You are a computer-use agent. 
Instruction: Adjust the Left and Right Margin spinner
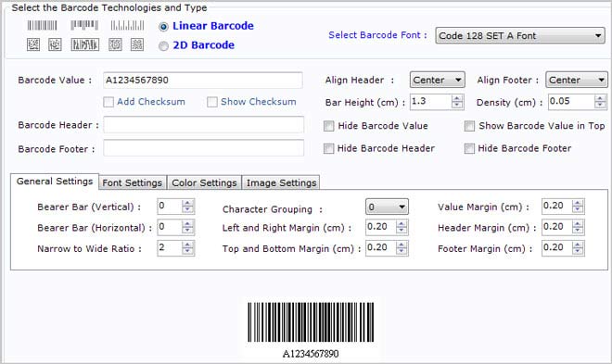pyautogui.click(x=402, y=227)
